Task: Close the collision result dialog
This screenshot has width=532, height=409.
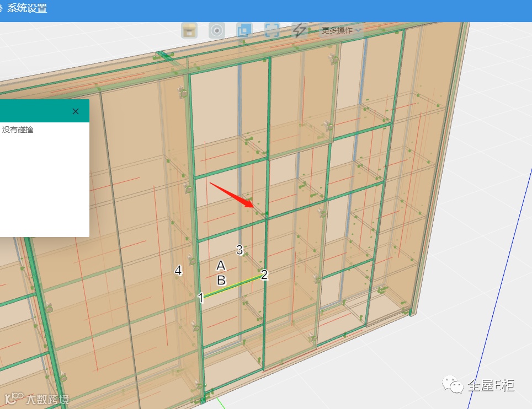Action: click(x=76, y=111)
